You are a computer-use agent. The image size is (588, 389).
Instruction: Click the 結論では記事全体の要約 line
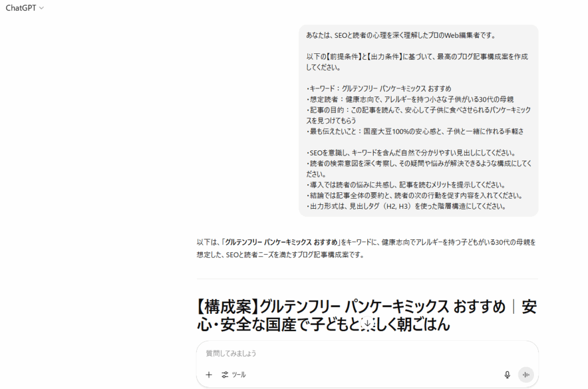point(415,196)
